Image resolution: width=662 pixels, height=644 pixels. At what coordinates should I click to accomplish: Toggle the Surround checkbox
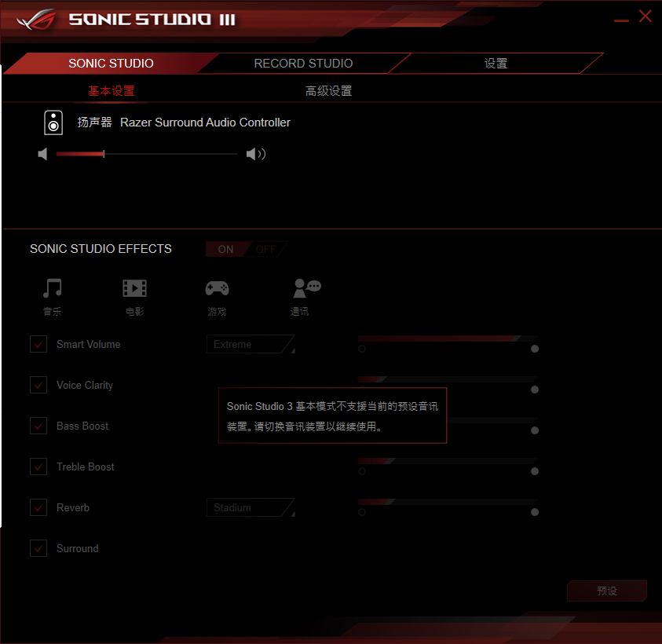coord(38,548)
